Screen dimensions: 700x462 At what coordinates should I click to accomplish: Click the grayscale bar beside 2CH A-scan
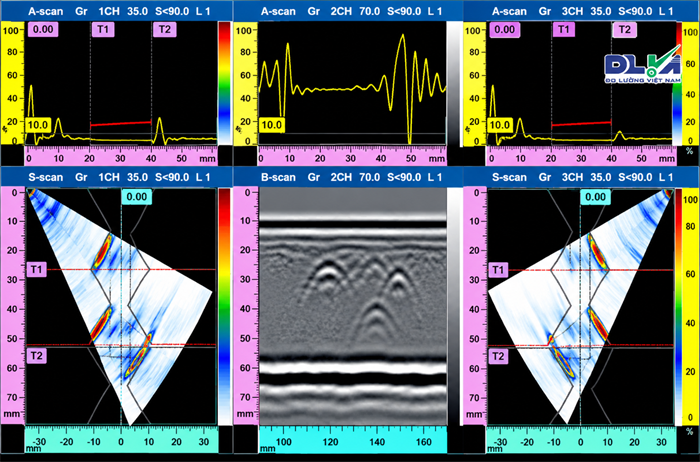454,83
